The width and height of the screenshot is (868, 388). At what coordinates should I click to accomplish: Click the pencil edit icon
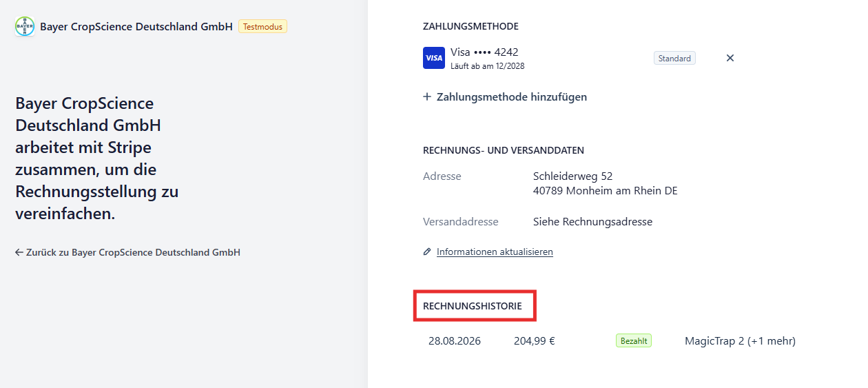427,252
